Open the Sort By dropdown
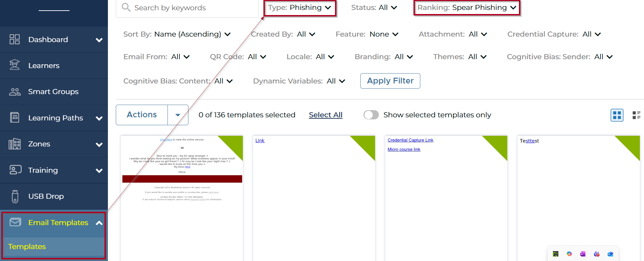644x261 pixels. [x=177, y=34]
